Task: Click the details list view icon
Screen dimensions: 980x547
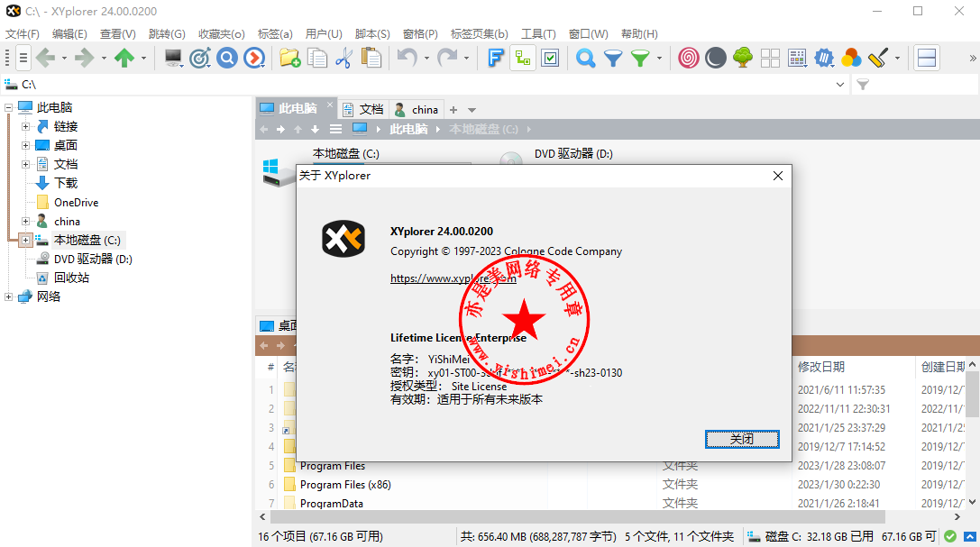Action: tap(798, 58)
